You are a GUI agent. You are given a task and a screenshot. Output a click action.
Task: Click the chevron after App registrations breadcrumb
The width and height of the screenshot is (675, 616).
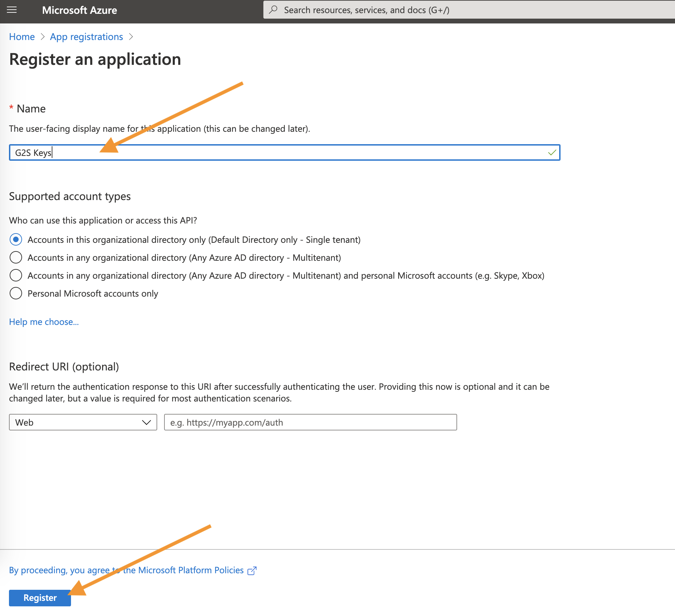tap(131, 37)
